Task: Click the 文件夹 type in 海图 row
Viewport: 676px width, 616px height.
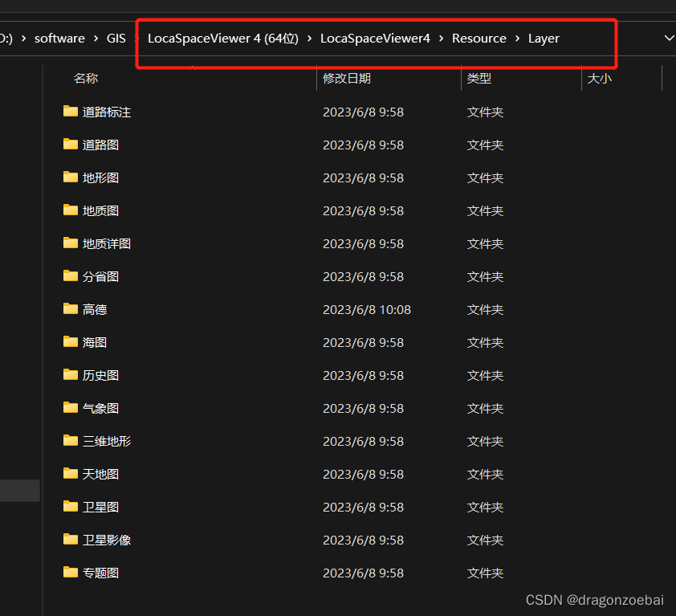Action: [x=485, y=342]
